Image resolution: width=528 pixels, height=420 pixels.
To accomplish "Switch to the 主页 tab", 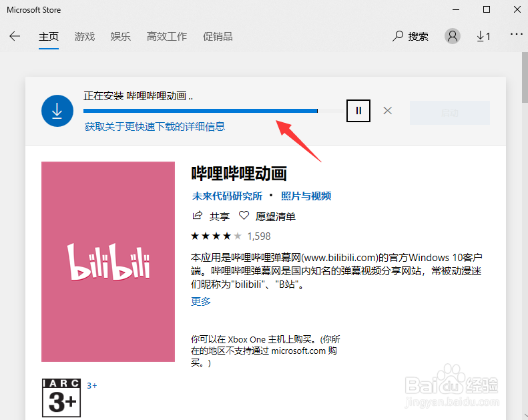I will tap(49, 36).
